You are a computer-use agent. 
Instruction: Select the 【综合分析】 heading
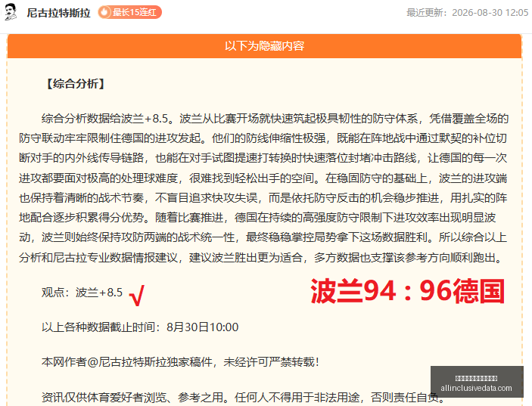(x=75, y=84)
